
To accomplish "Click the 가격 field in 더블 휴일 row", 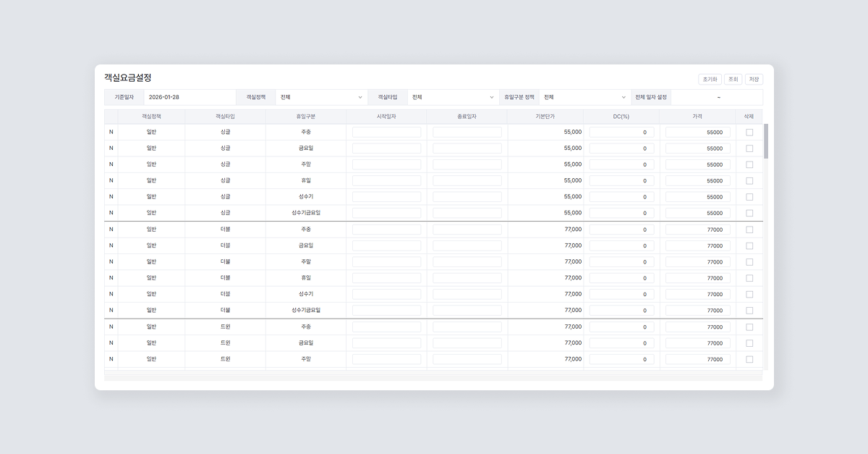I will (698, 278).
